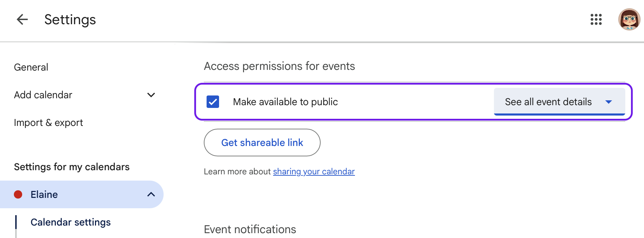Click the Get shareable link button
Viewport: 644px width, 238px height.
[x=262, y=143]
